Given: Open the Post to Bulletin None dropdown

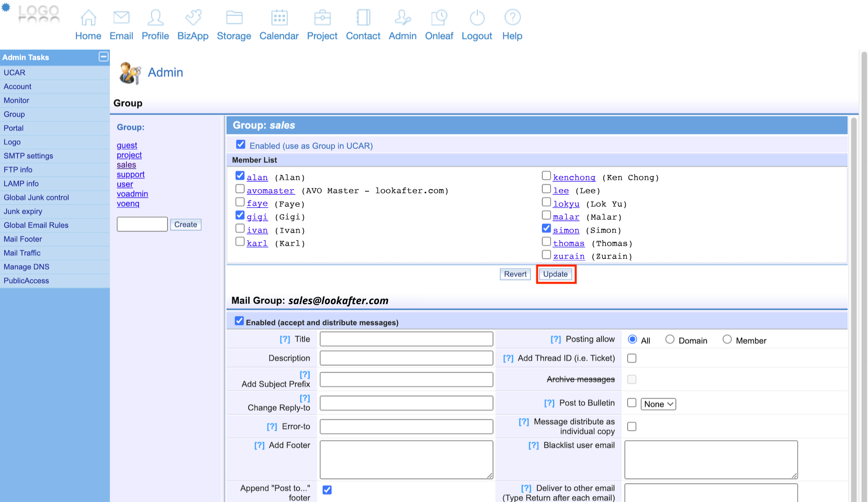Looking at the screenshot, I should pyautogui.click(x=658, y=404).
